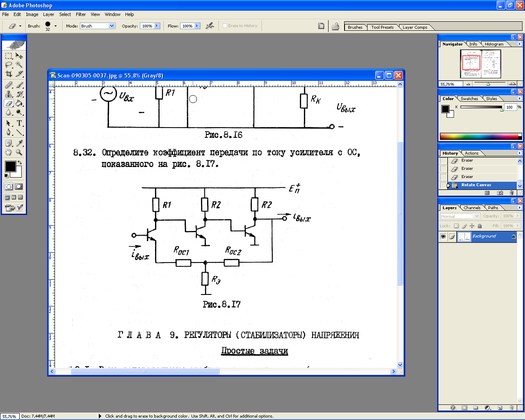Image resolution: width=525 pixels, height=420 pixels.
Task: Open the Color palette menu arrow
Action: click(519, 98)
